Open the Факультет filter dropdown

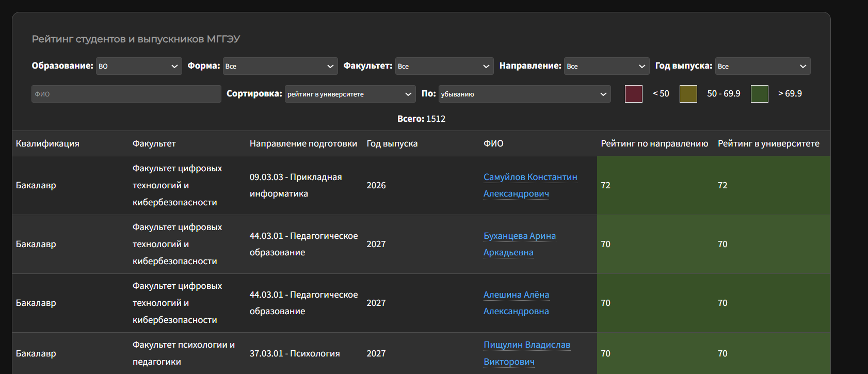(x=444, y=66)
